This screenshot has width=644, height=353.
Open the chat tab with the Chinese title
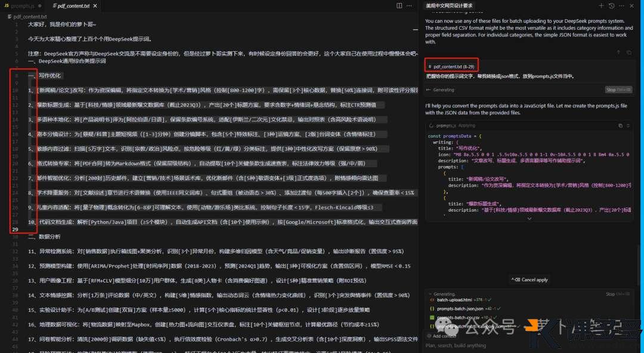(x=449, y=6)
